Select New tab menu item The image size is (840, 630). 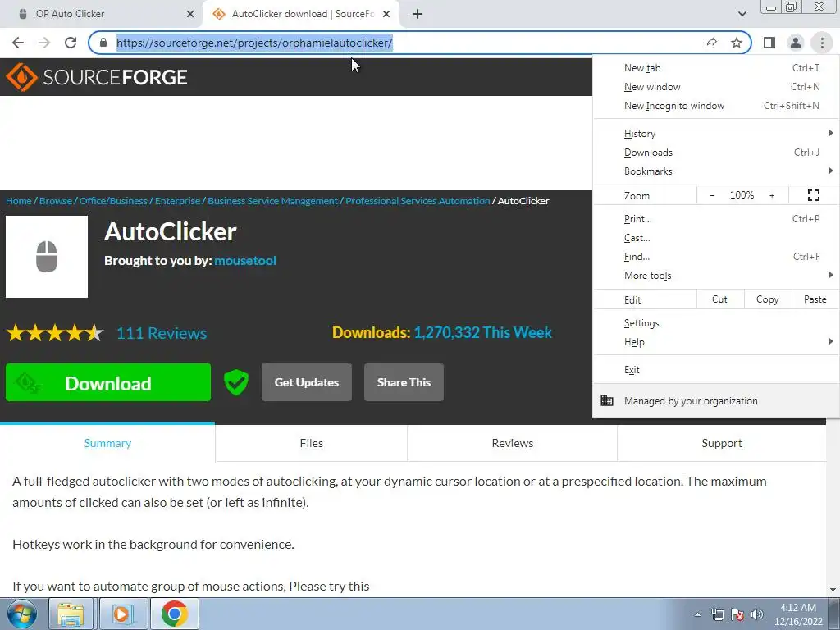point(715,68)
